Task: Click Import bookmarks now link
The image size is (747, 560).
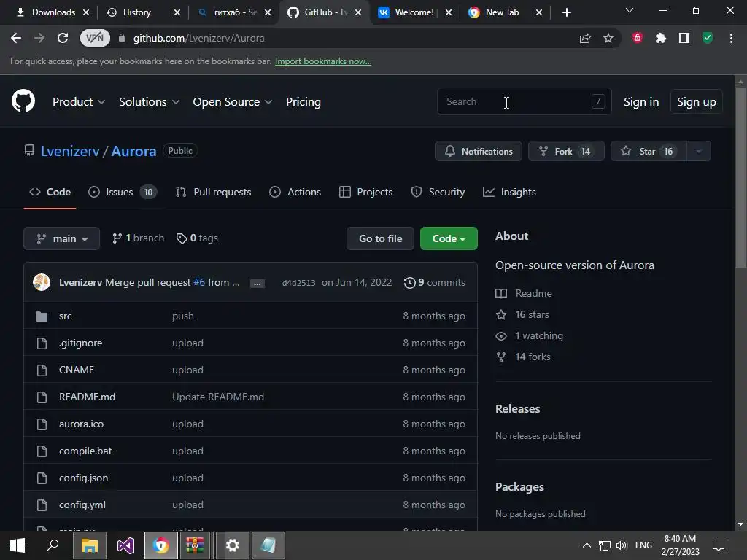Action: coord(323,61)
